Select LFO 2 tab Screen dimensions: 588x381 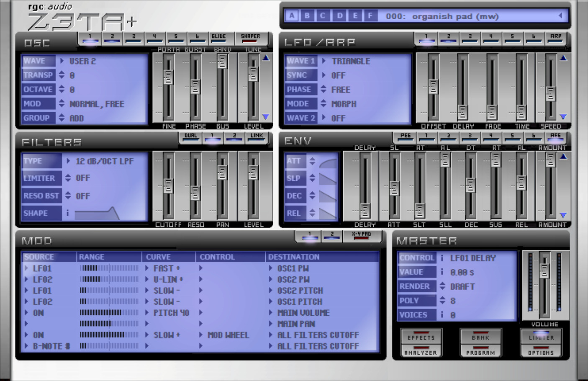448,39
